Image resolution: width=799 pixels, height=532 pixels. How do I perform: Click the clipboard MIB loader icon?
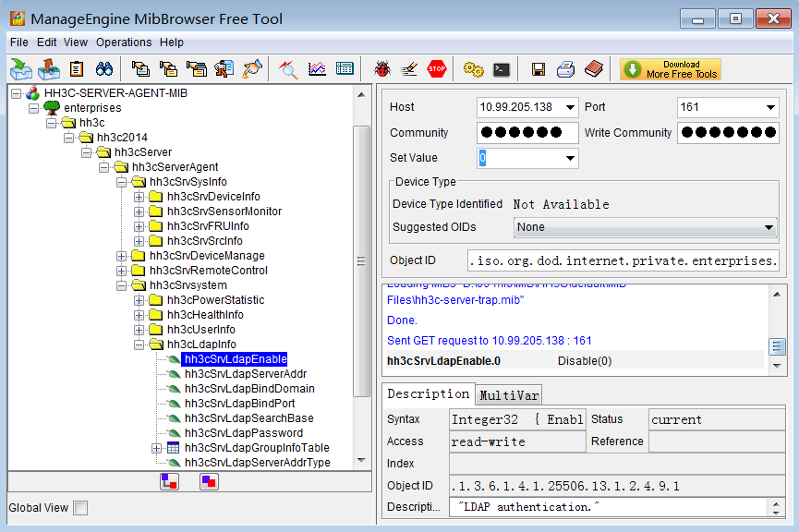click(x=77, y=68)
